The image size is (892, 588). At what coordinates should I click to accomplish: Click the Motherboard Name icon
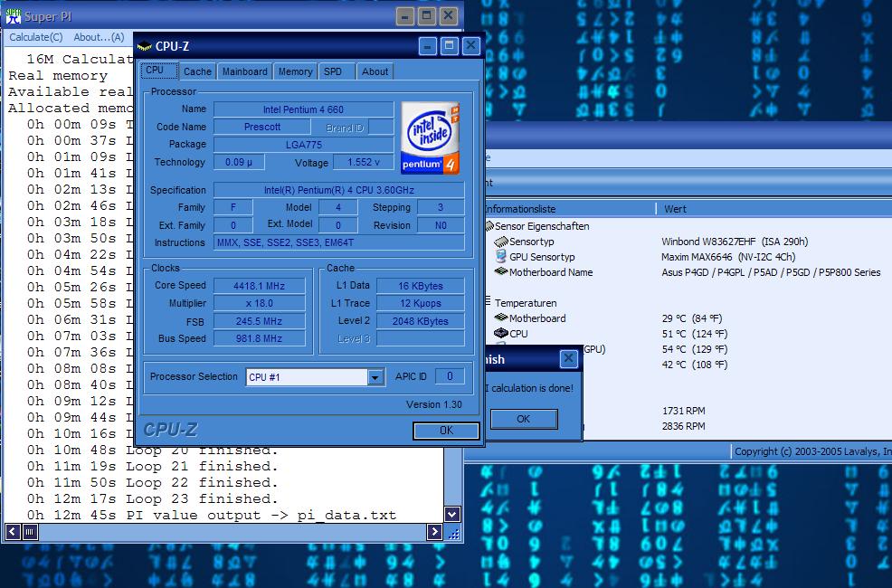pos(500,271)
